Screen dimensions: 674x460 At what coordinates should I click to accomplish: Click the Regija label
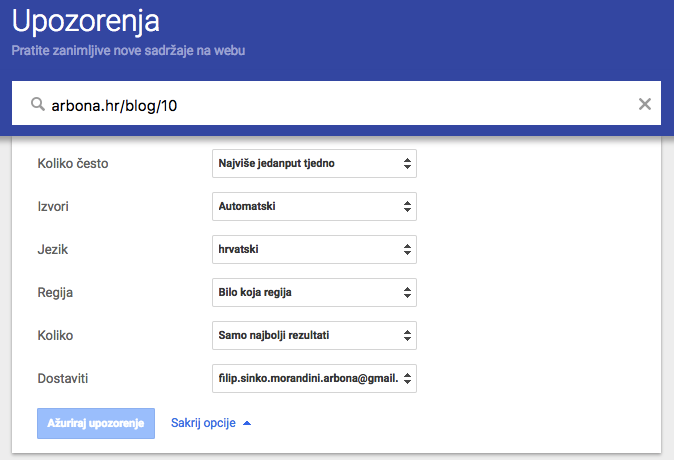tap(55, 293)
